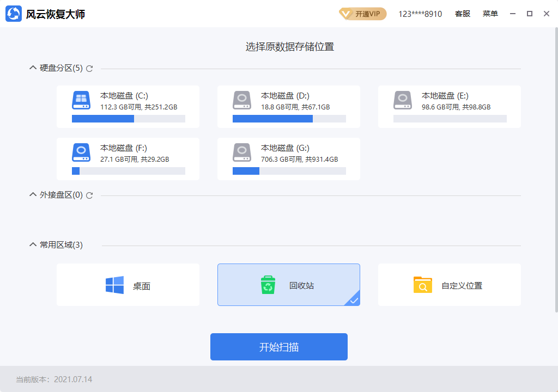Open account 123****8910
Screen dimensions: 558x392
[x=420, y=14]
